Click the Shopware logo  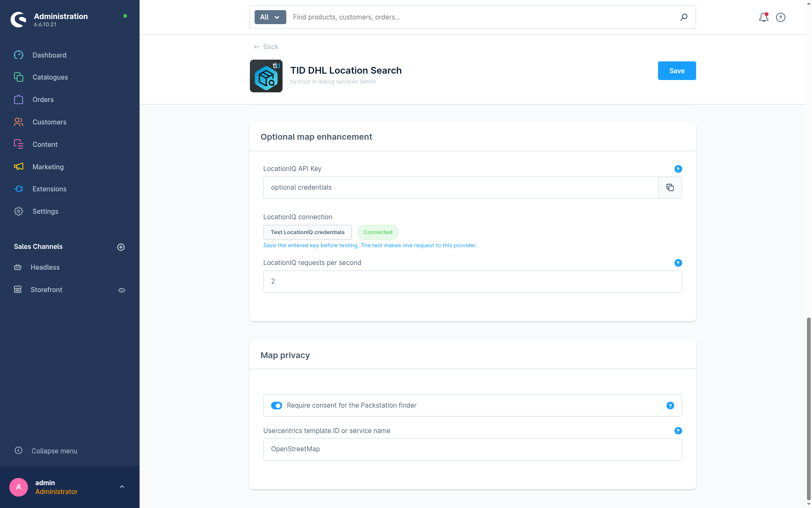(x=19, y=19)
